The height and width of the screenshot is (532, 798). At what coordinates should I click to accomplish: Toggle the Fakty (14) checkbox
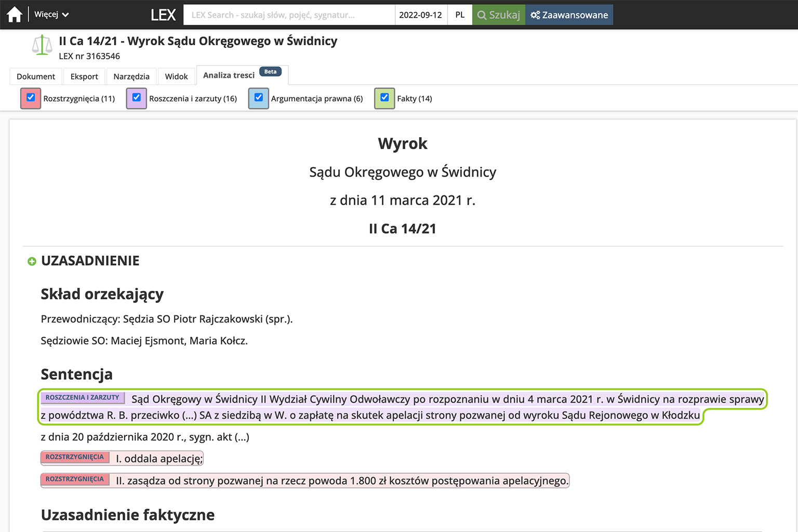[384, 98]
